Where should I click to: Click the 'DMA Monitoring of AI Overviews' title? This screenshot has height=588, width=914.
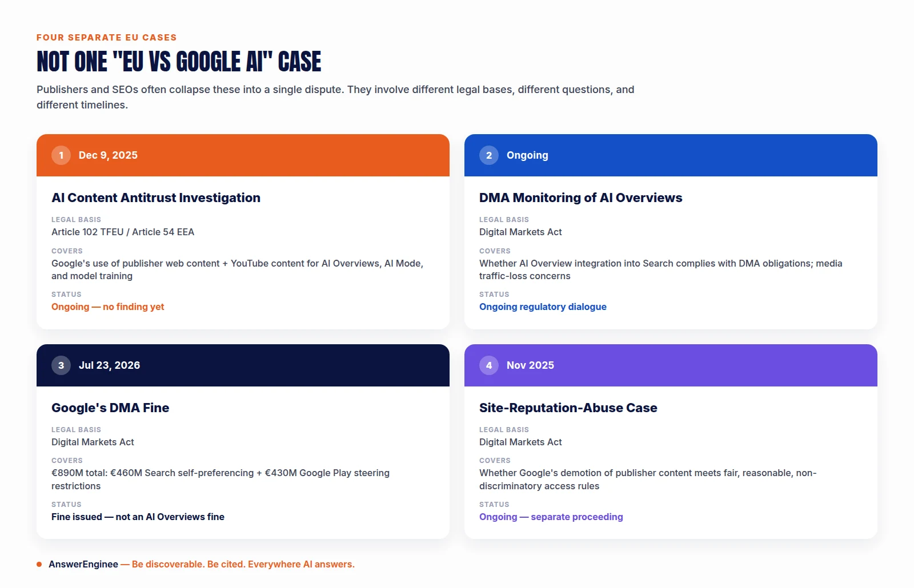580,198
